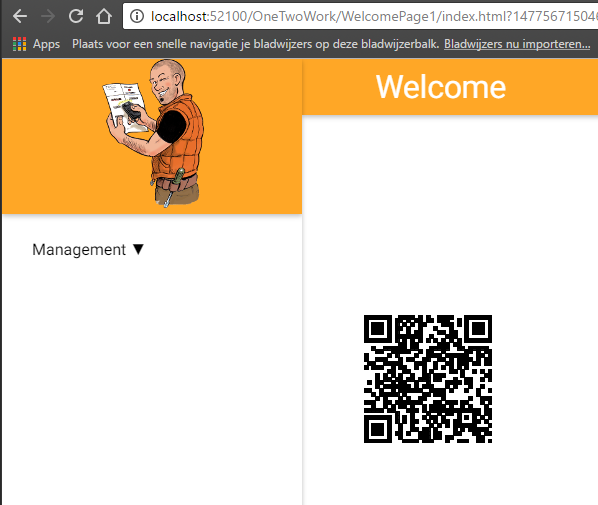Go back with the browser back arrow
The width and height of the screenshot is (598, 505).
19,16
